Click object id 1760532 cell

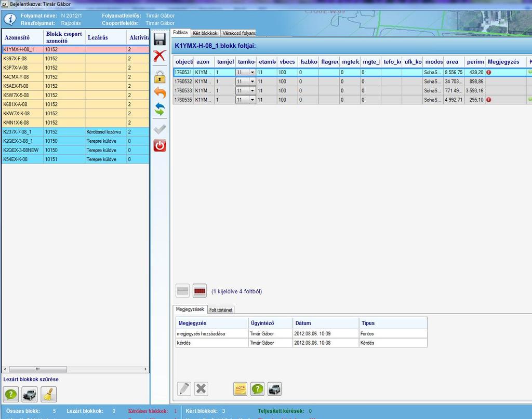pos(183,82)
